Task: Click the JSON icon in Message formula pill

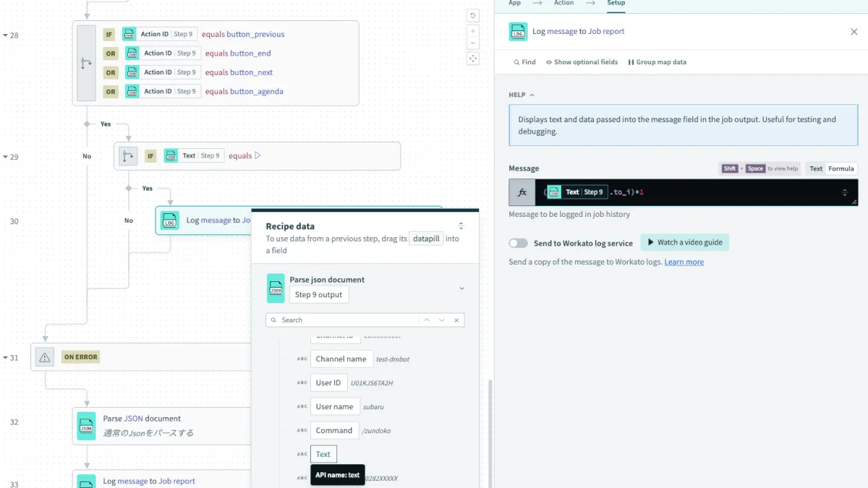Action: pyautogui.click(x=554, y=192)
